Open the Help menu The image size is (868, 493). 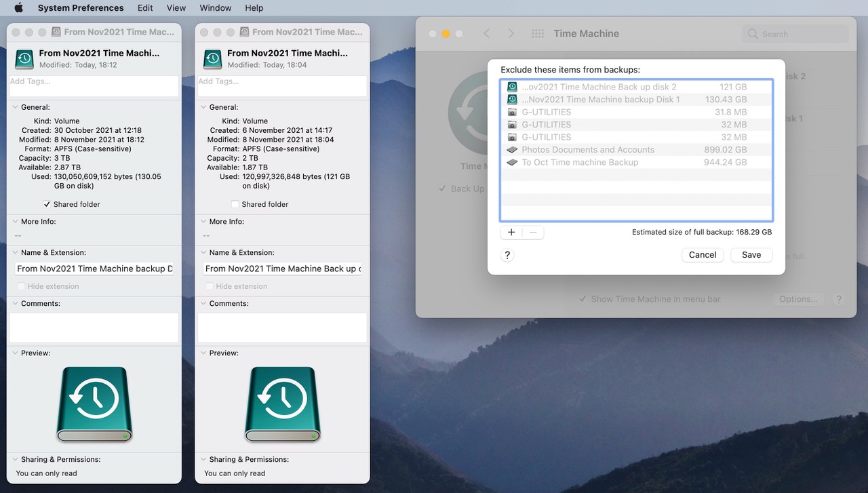[x=254, y=8]
